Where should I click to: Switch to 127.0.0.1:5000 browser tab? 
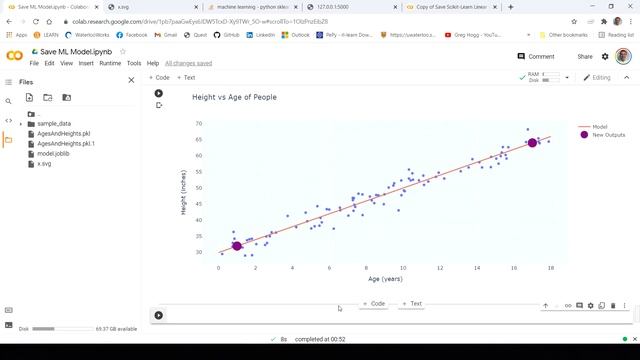353,7
